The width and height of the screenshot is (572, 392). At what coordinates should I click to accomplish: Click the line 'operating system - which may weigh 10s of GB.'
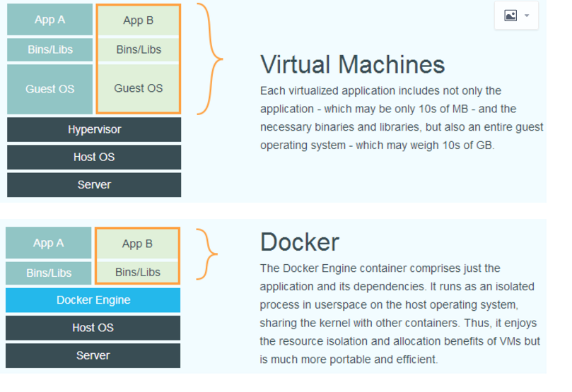point(377,145)
